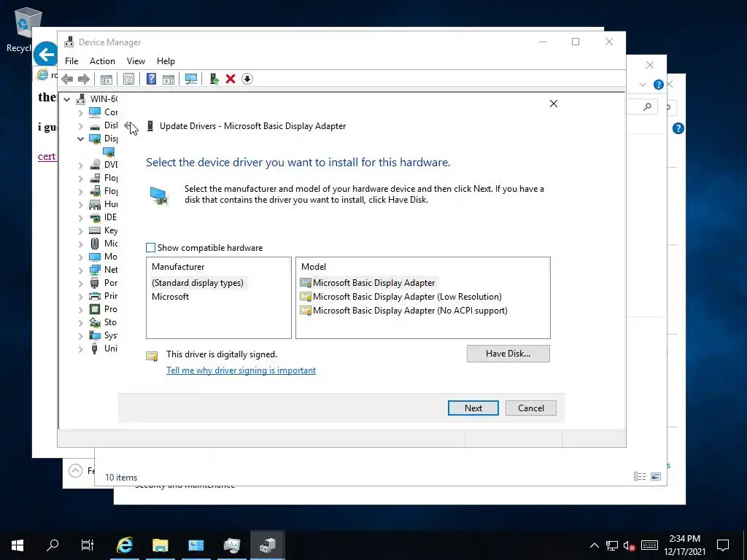Image resolution: width=747 pixels, height=560 pixels.
Task: Disable device using the down-arrow toolbar icon
Action: (247, 79)
